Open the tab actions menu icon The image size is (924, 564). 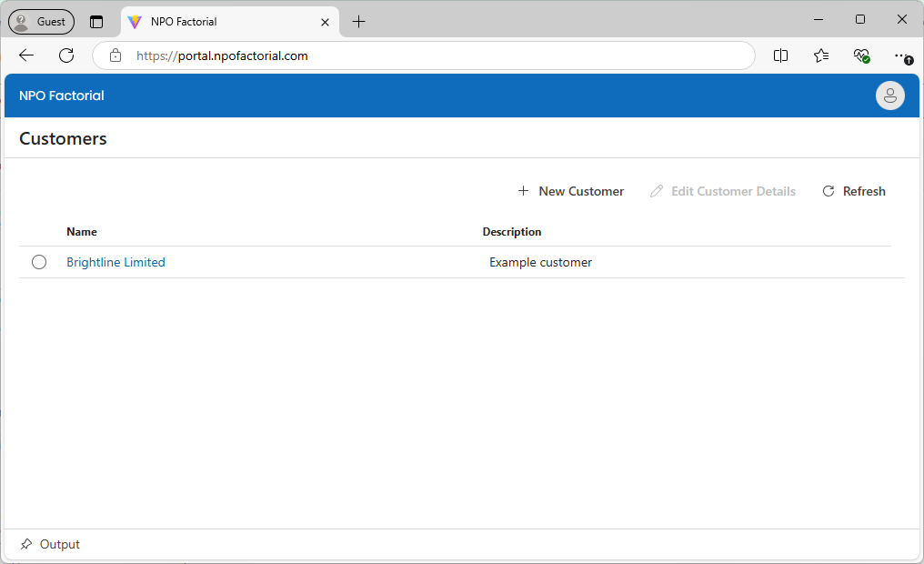pos(96,22)
